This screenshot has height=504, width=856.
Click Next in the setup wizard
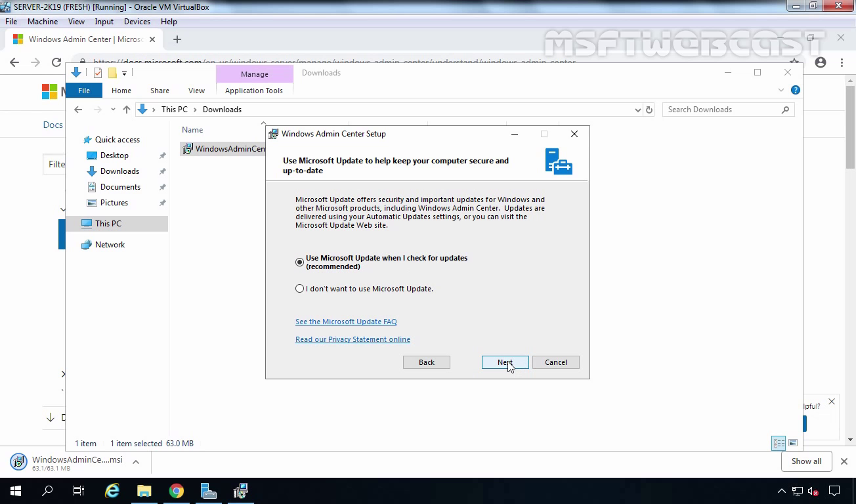pos(505,362)
